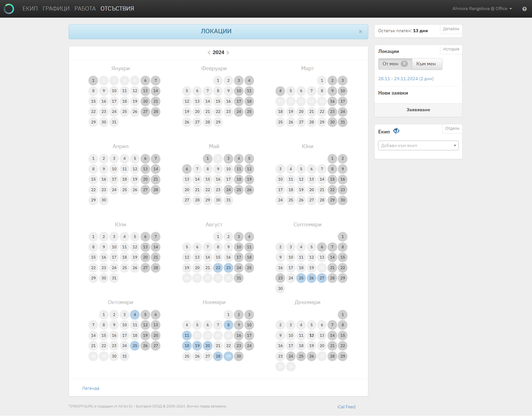Select May 6 in the calendar

pyautogui.click(x=187, y=169)
